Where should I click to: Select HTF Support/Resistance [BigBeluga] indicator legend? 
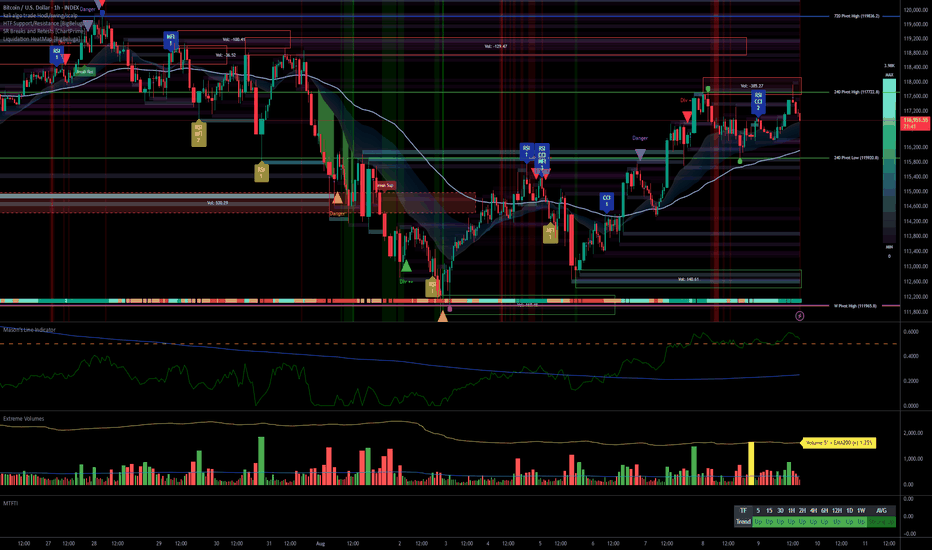pyautogui.click(x=43, y=23)
